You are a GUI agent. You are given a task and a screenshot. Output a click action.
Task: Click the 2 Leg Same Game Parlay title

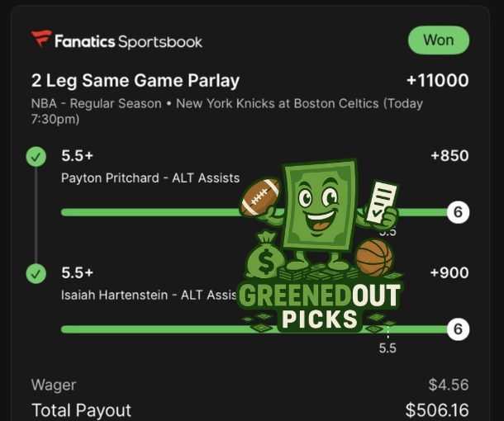[136, 81]
